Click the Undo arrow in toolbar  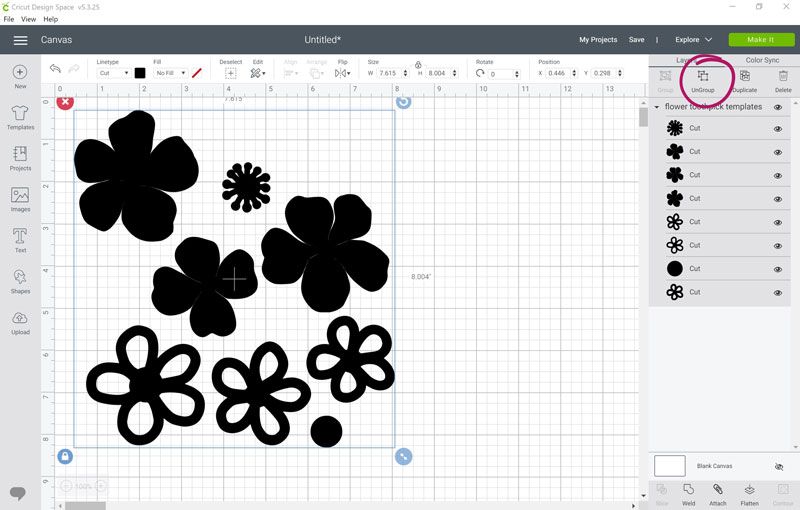55,68
